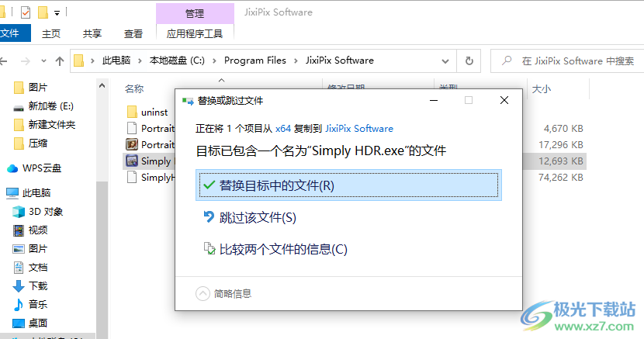Select the 管理 contextual tab
644x339 pixels.
coord(195,13)
